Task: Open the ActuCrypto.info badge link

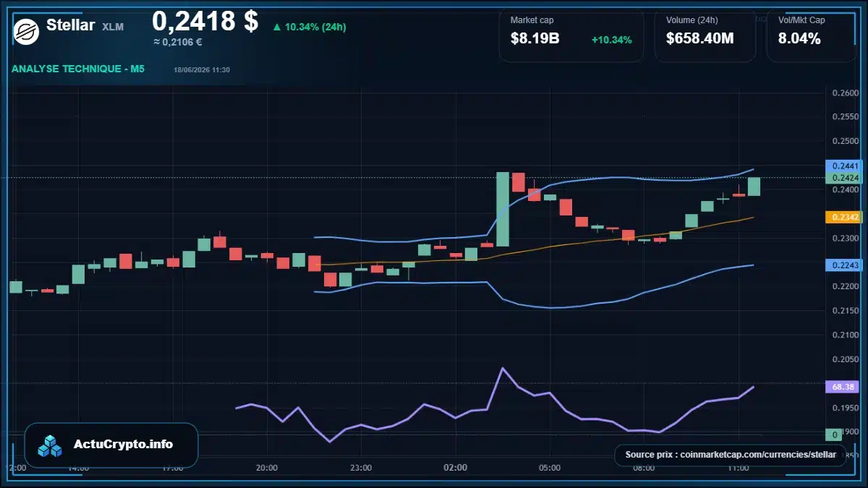Action: tap(111, 445)
